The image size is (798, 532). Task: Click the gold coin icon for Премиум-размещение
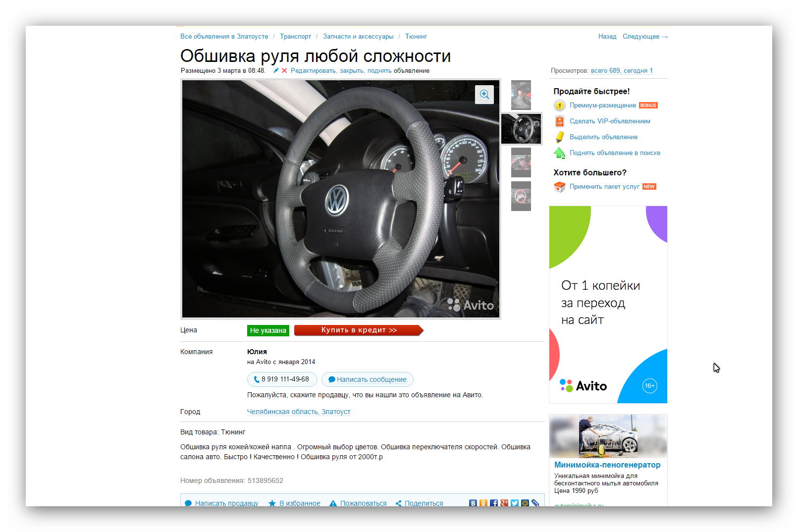559,106
